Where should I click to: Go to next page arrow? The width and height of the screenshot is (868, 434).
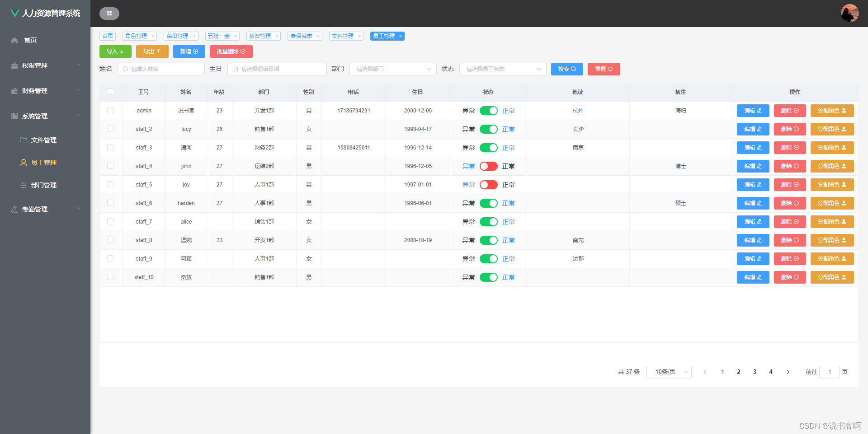tap(788, 372)
